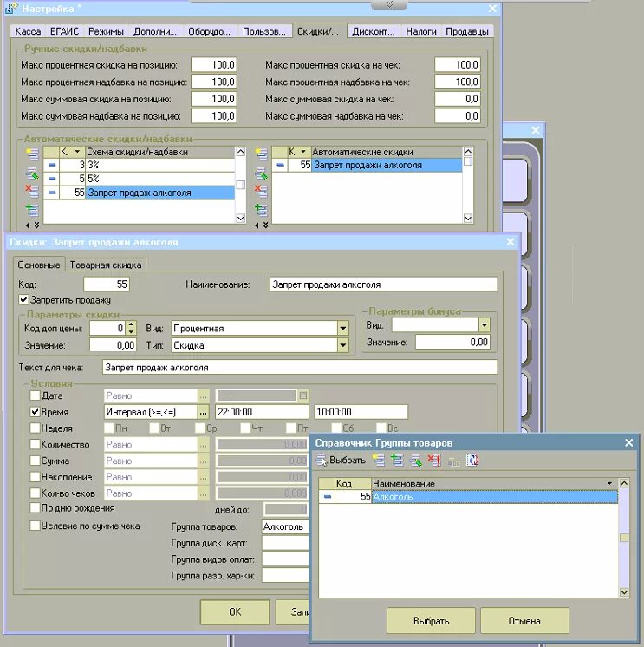Enable the Неделя condition checkbox
644x647 pixels.
pyautogui.click(x=35, y=428)
